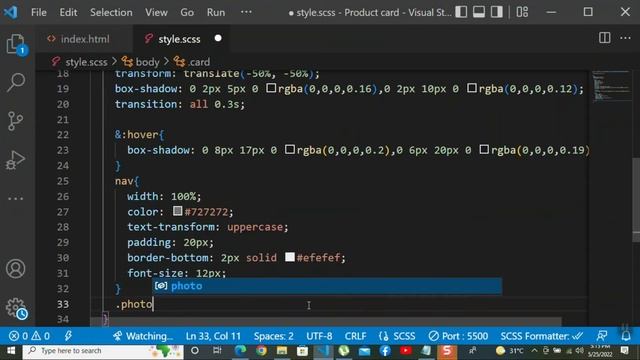Split the editor to the right
Screen dimensions: 640x360
605,38
